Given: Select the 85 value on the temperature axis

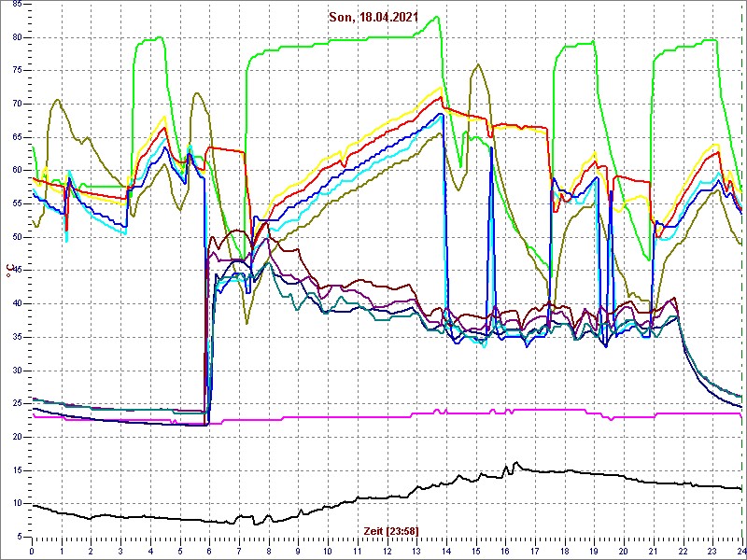Looking at the screenshot, I should pyautogui.click(x=18, y=5).
